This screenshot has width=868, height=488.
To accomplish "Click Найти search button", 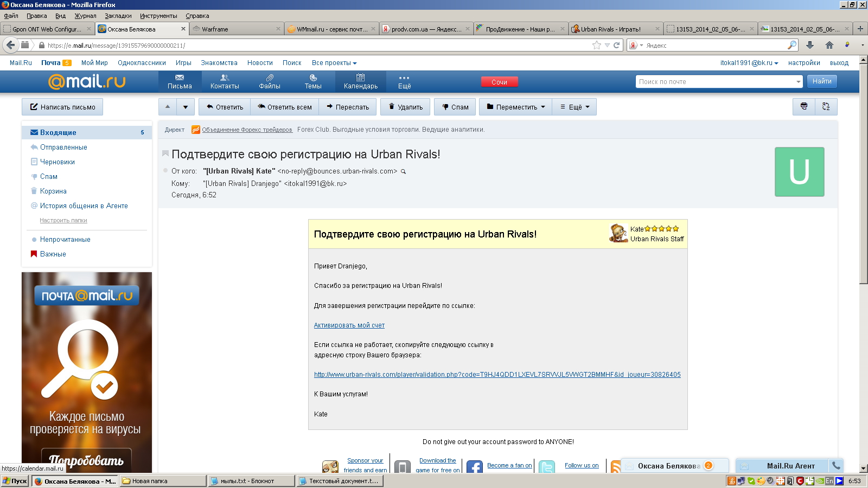I will point(822,81).
